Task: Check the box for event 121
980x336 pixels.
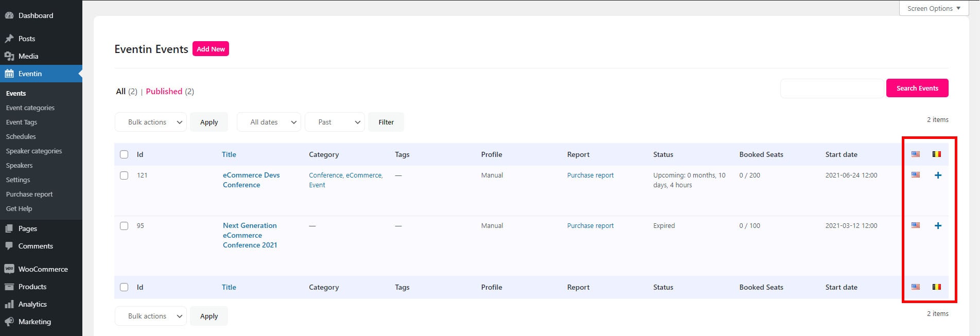Action: click(124, 175)
